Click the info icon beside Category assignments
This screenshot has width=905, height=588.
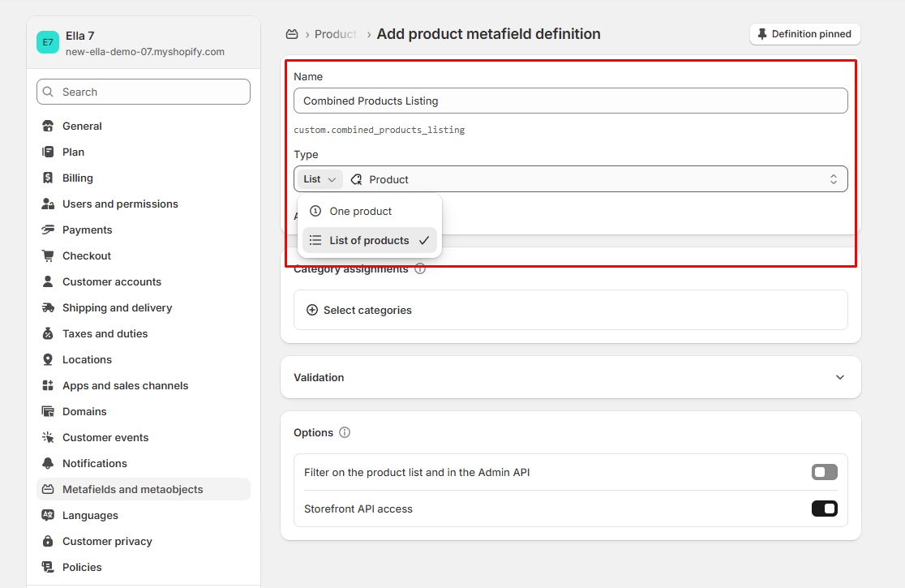420,268
